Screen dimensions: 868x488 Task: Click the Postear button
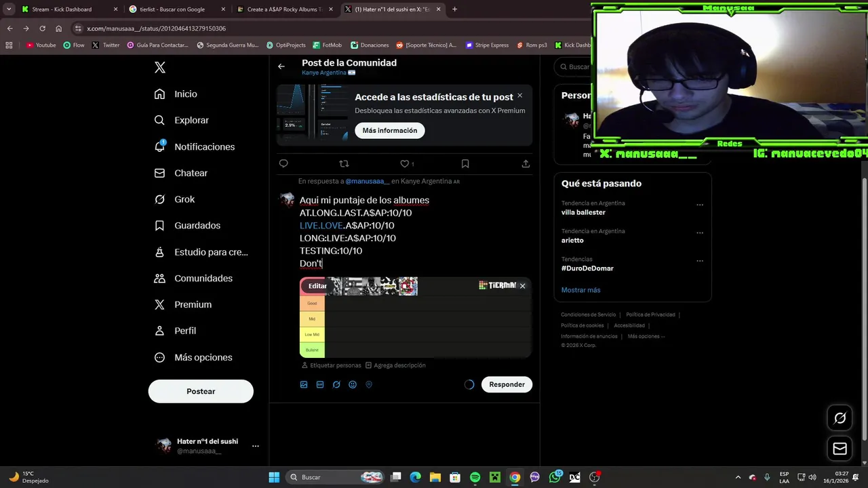pyautogui.click(x=201, y=392)
